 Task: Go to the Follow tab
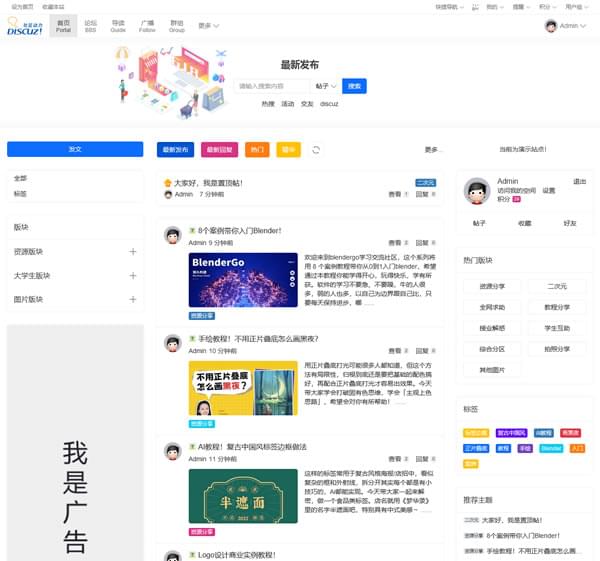pyautogui.click(x=147, y=26)
